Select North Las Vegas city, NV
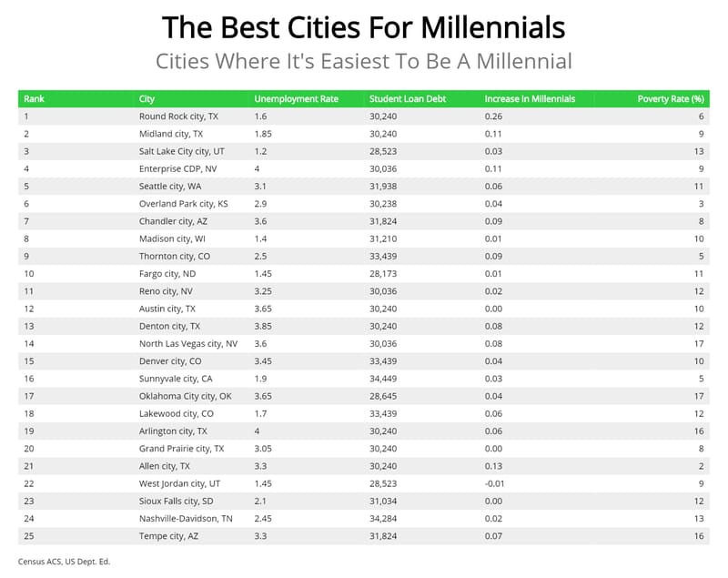 point(188,343)
